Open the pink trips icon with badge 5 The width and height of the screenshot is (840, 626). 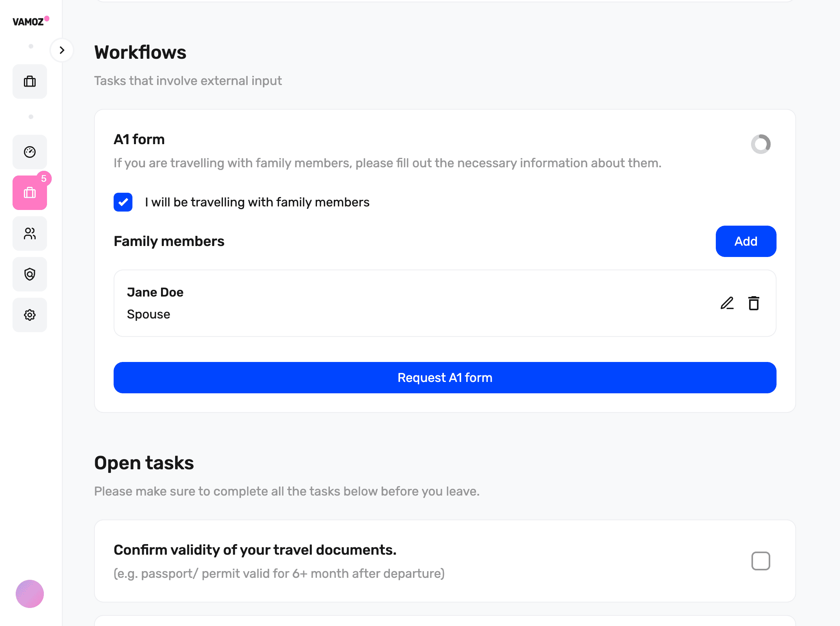[30, 192]
